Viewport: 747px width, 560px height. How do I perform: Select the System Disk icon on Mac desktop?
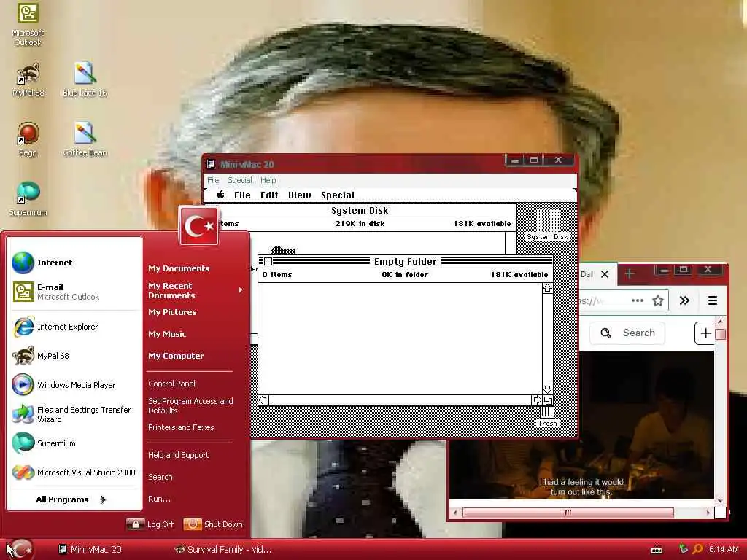pyautogui.click(x=547, y=225)
